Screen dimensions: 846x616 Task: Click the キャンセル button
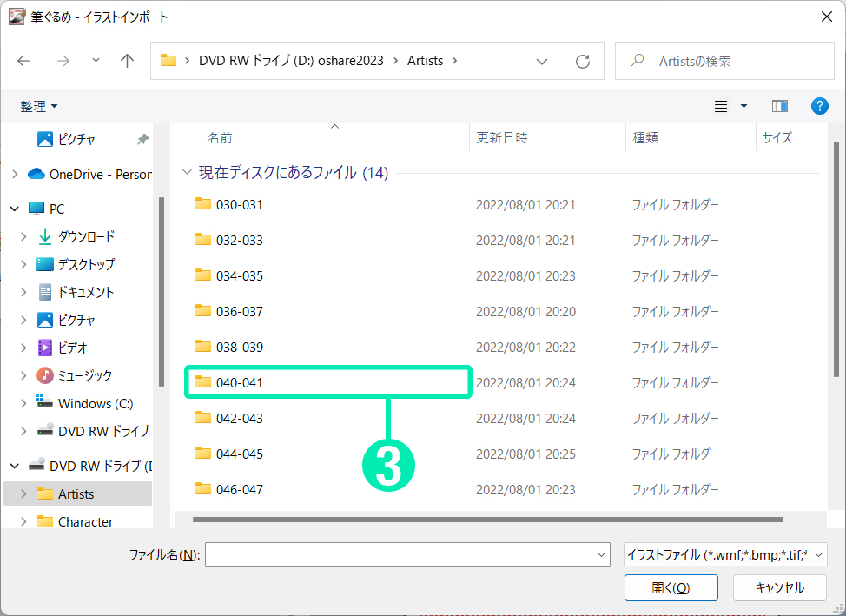click(779, 587)
